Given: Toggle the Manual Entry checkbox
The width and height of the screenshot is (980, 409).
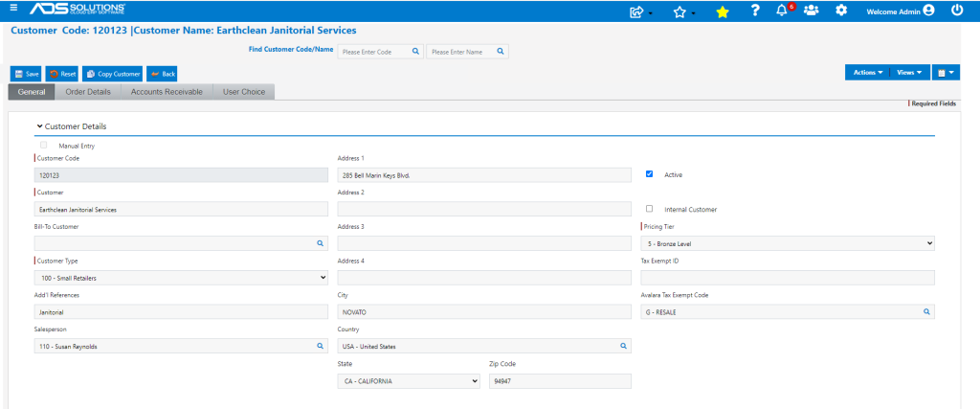Looking at the screenshot, I should [44, 145].
